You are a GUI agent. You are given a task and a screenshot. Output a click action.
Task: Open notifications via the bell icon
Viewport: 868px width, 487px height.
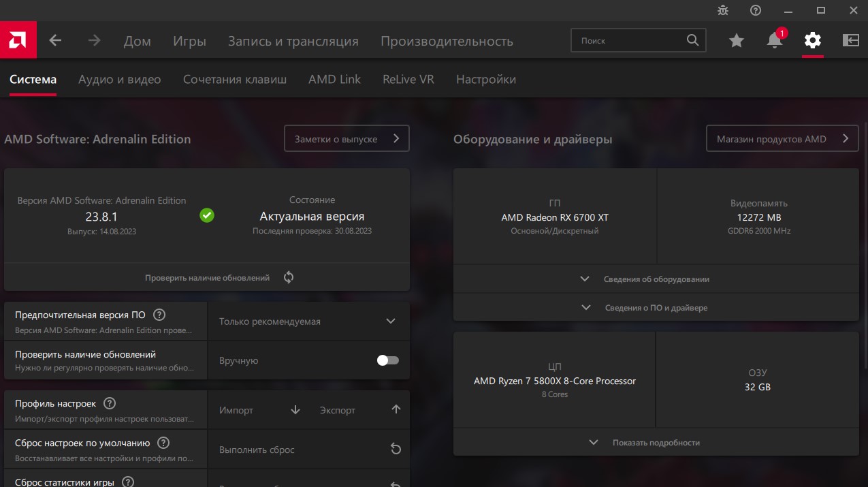tap(775, 40)
